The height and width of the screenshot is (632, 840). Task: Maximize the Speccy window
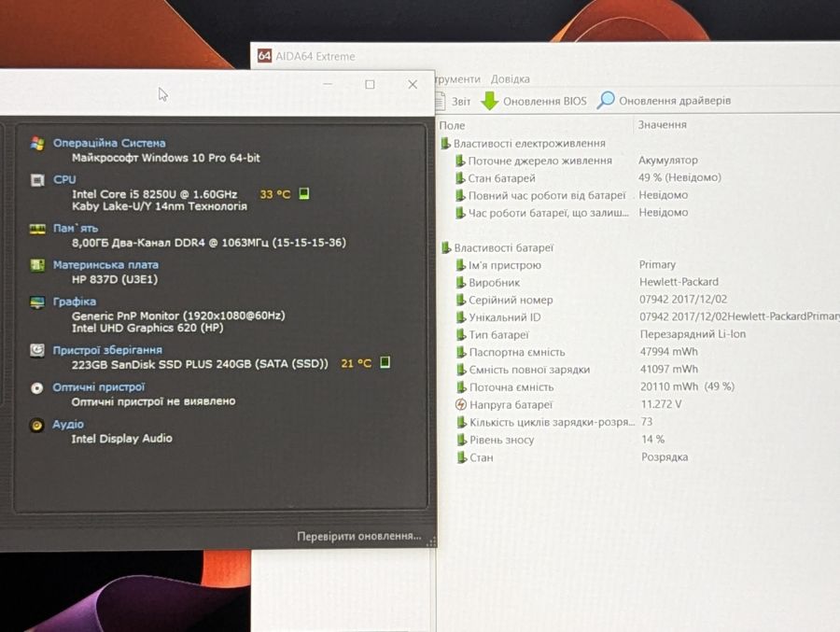(370, 85)
